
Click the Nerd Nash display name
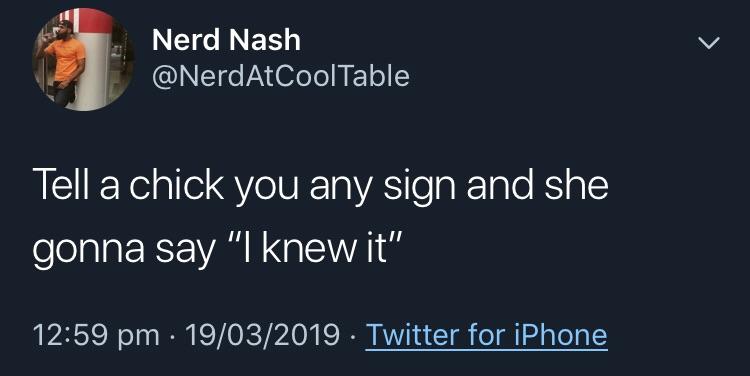[x=226, y=40]
